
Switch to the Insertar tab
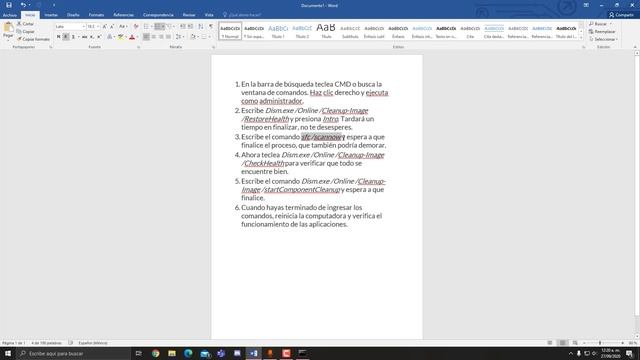(x=51, y=15)
